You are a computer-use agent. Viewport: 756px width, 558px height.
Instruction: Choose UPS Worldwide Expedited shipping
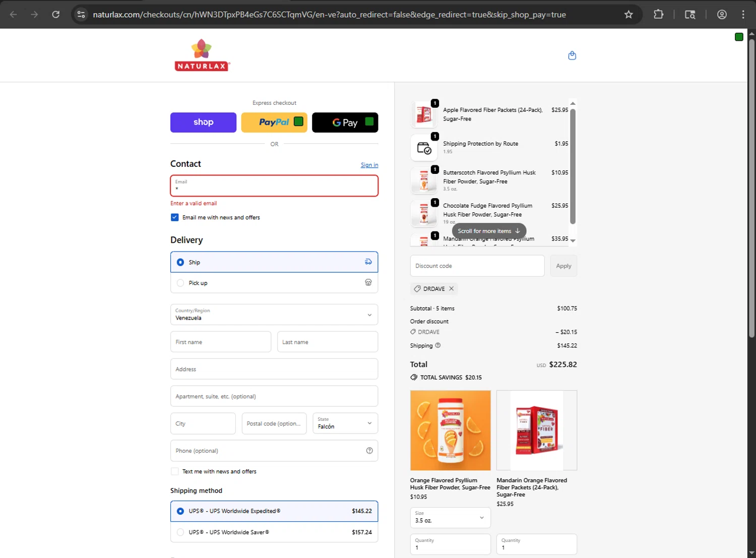click(274, 511)
